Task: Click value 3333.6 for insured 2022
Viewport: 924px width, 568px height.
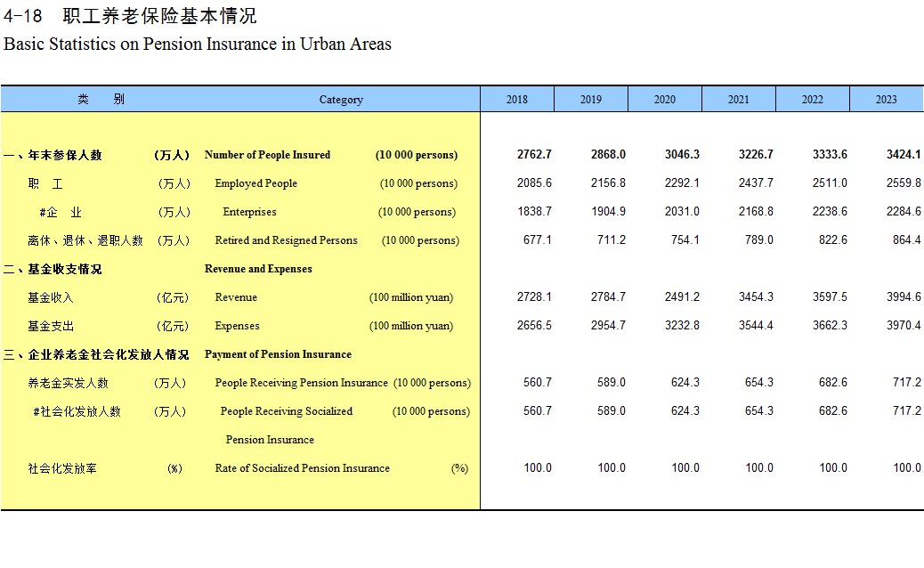Action: pyautogui.click(x=830, y=154)
